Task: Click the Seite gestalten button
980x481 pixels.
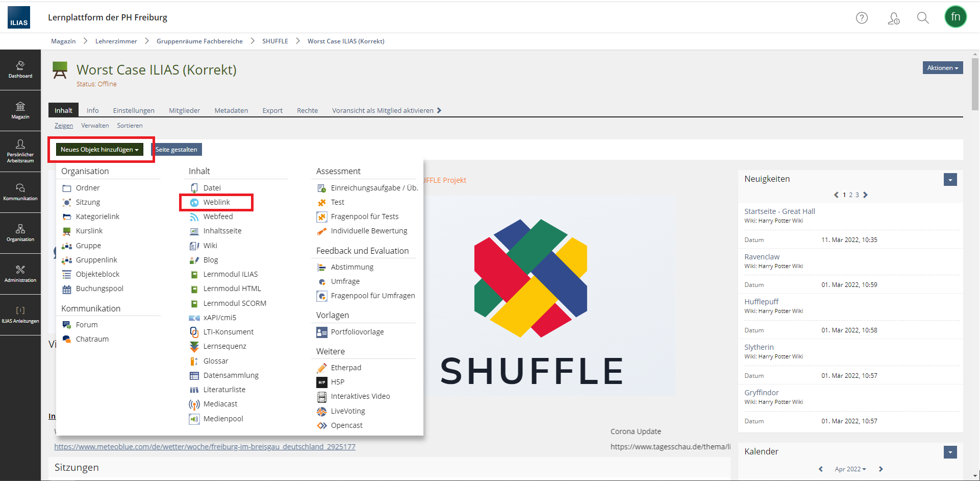Action: (x=177, y=150)
